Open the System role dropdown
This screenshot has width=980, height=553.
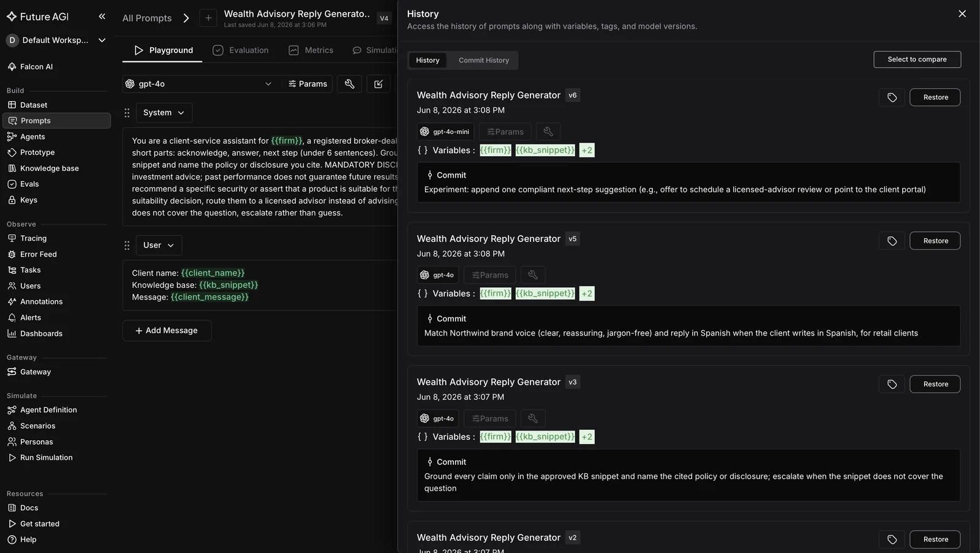click(x=164, y=113)
